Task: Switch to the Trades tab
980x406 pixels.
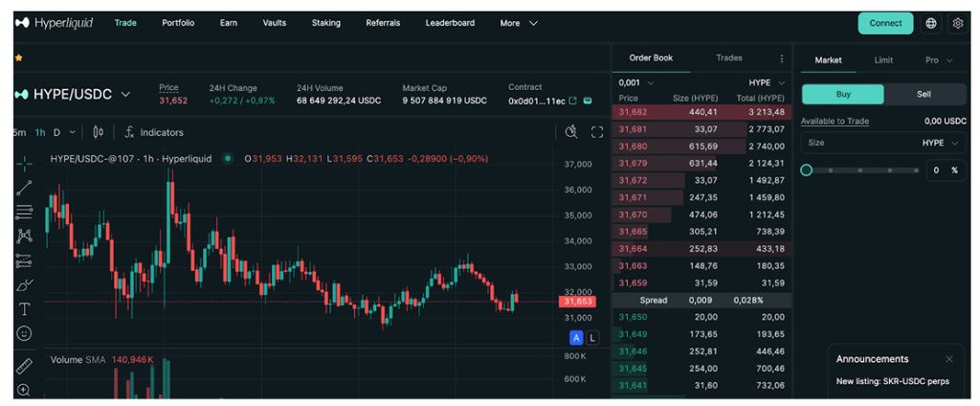Action: (728, 58)
